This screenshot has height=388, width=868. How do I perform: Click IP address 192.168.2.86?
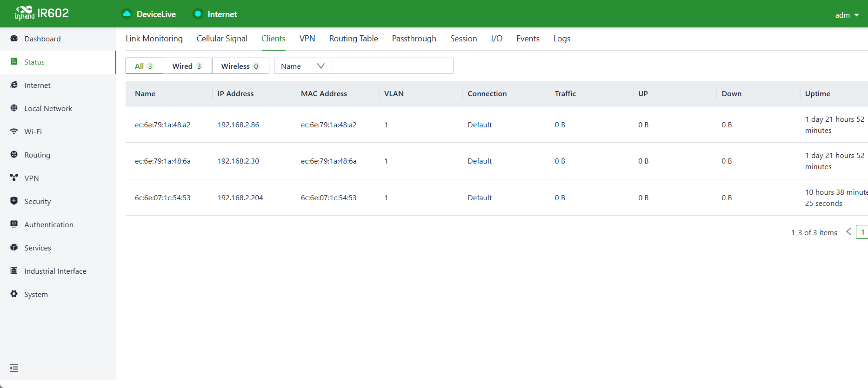click(238, 125)
